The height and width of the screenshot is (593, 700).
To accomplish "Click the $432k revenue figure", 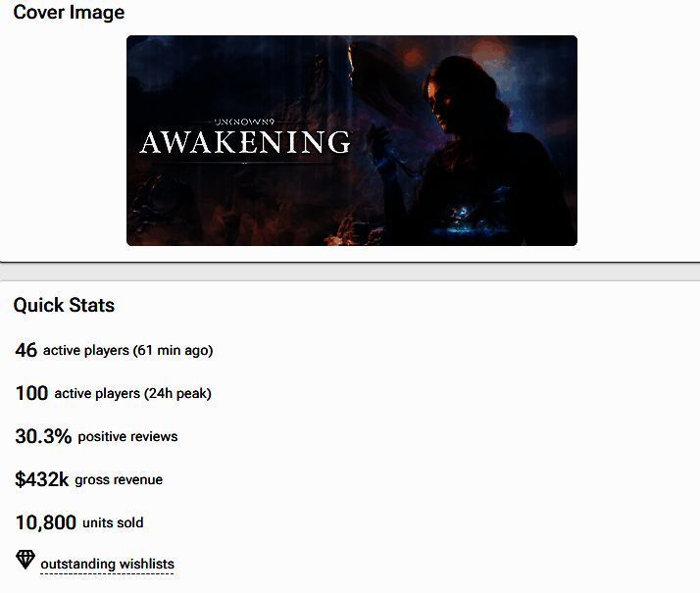I will pos(41,479).
